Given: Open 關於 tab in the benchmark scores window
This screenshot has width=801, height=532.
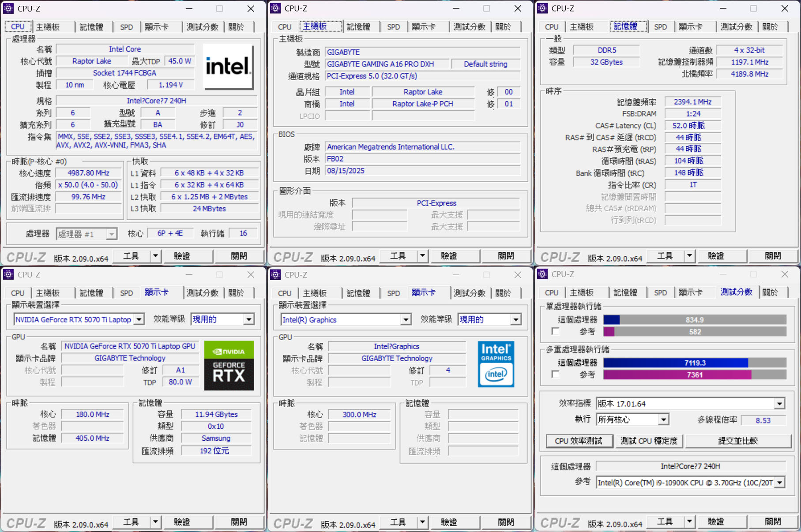Looking at the screenshot, I should coord(770,292).
